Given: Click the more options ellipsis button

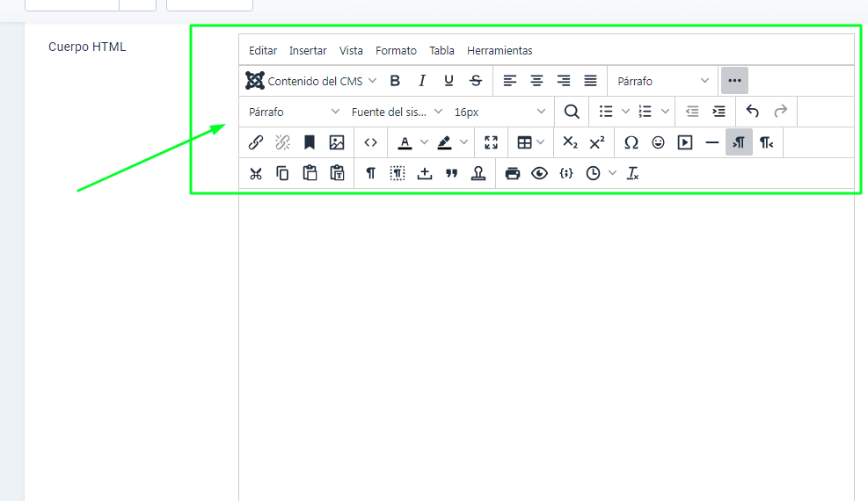Looking at the screenshot, I should (735, 81).
